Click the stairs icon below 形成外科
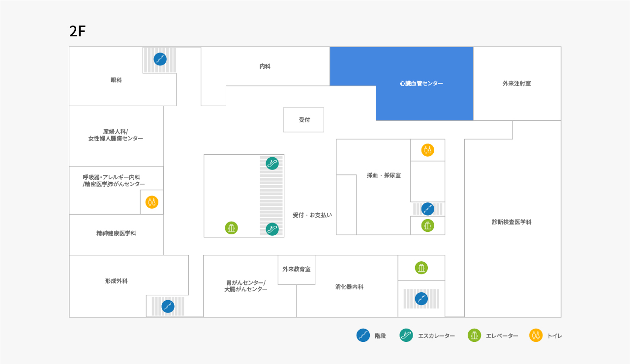Screen dimensions: 630x364 click(x=168, y=307)
